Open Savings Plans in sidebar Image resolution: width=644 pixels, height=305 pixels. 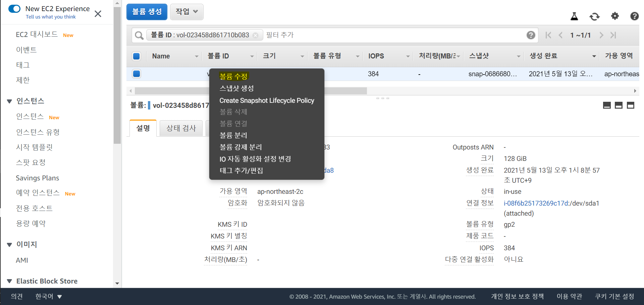tap(38, 178)
